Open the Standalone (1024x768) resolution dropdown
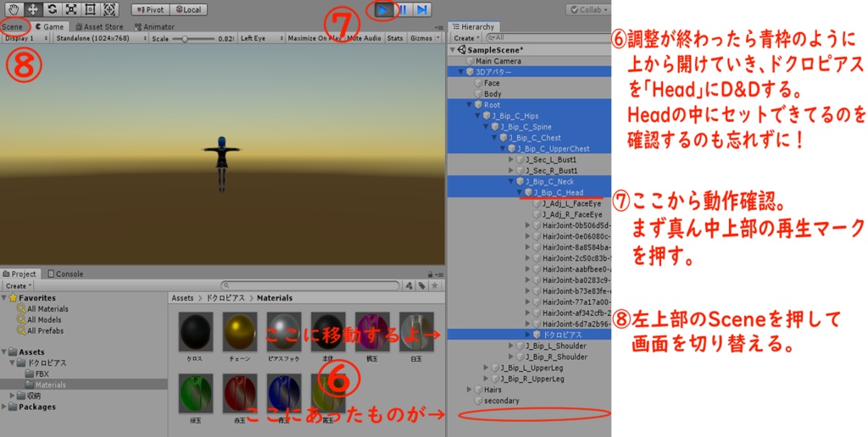Viewport: 868px width, 437px height. pos(101,38)
